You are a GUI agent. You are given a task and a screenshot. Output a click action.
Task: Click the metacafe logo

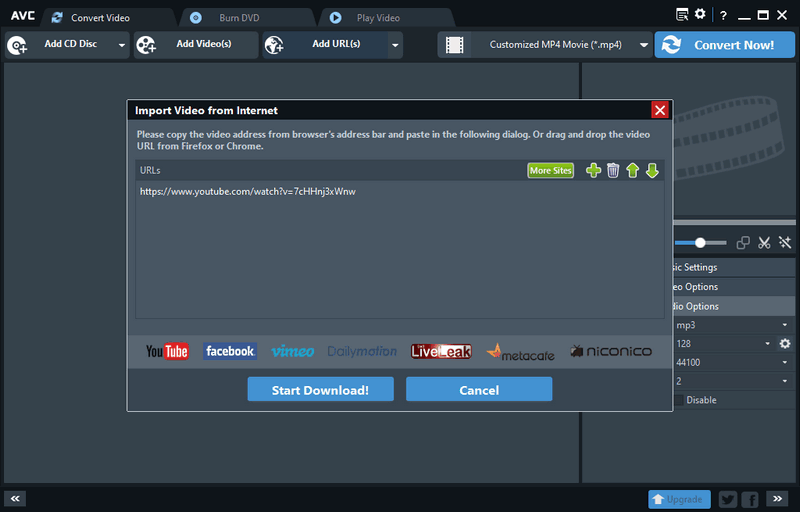pos(520,352)
